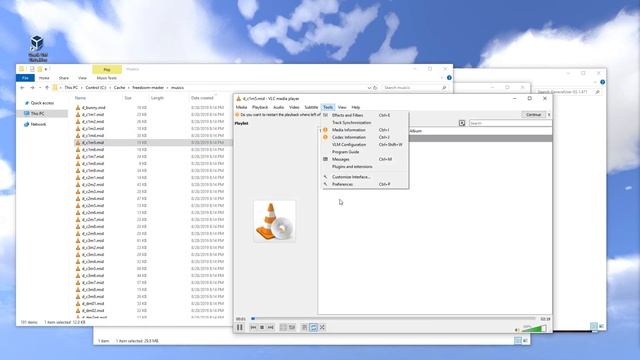The width and height of the screenshot is (640, 360).
Task: Toggle random shuffle button in VLC
Action: 322,327
